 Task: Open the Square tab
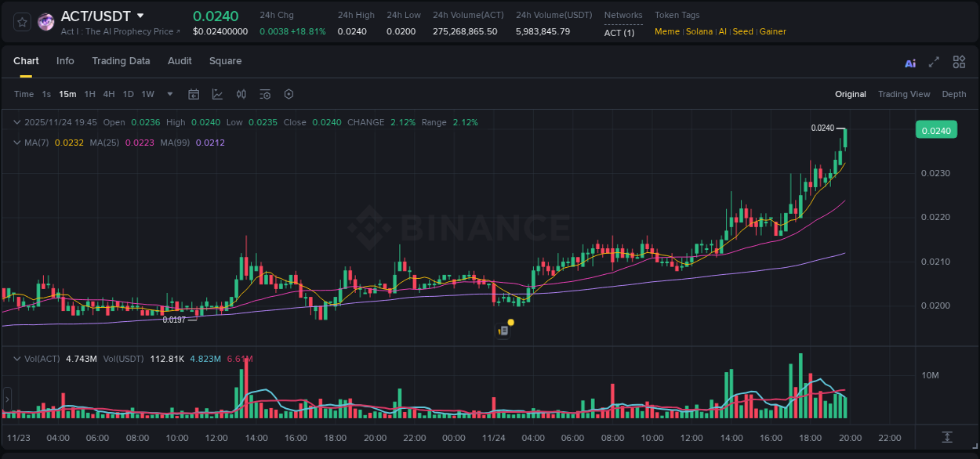coord(225,61)
